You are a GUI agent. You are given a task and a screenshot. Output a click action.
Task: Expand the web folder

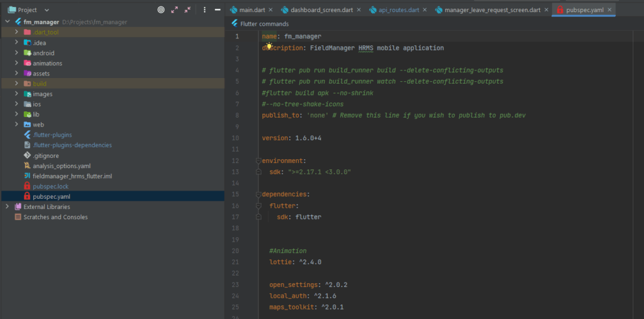pyautogui.click(x=16, y=125)
